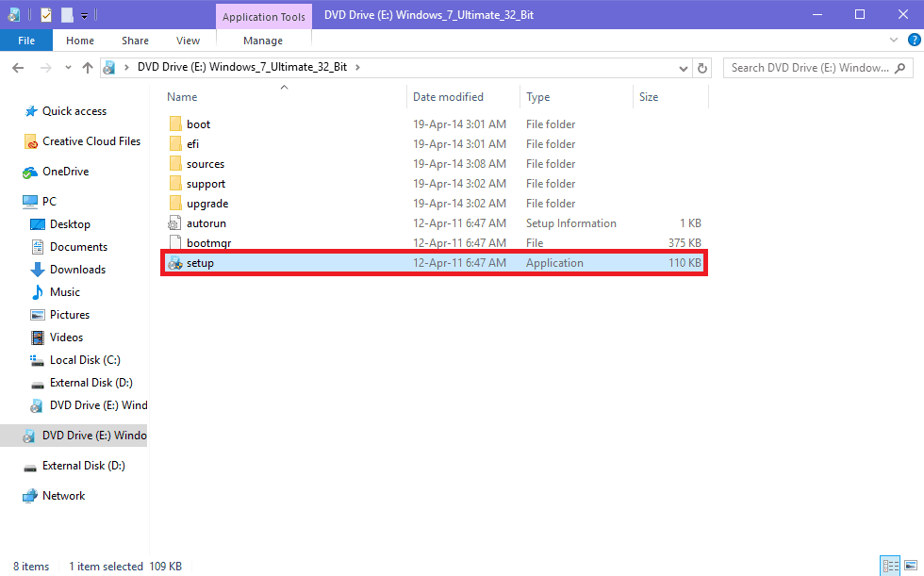Click the 1 KB size of autorun
This screenshot has height=576, width=924.
coord(690,223)
